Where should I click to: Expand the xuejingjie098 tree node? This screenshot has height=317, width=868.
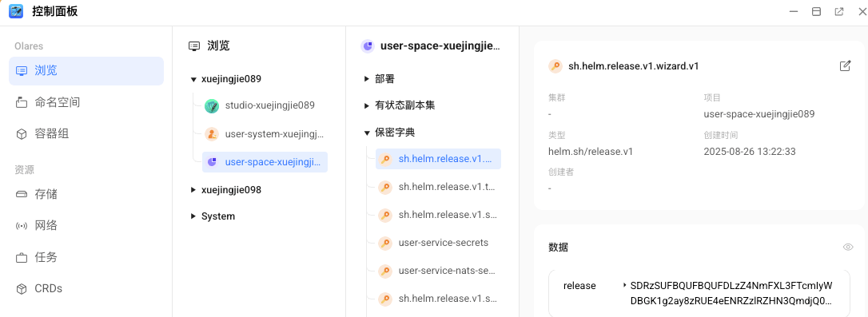point(193,190)
